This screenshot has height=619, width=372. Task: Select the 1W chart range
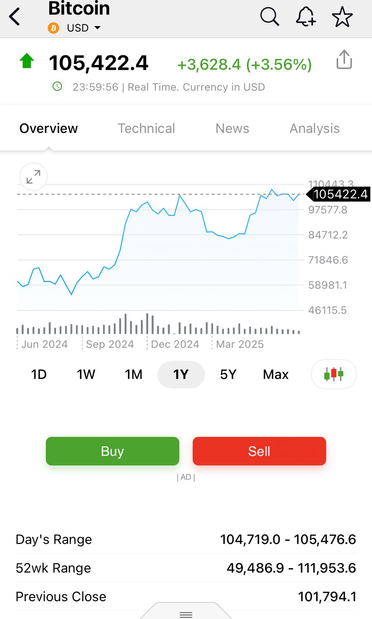pos(86,374)
